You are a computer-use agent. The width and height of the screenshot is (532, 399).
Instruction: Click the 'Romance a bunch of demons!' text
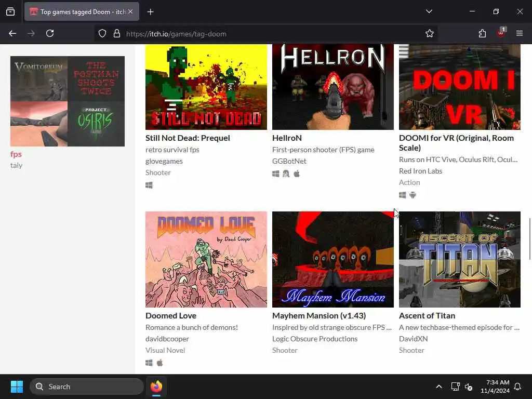[x=192, y=327]
